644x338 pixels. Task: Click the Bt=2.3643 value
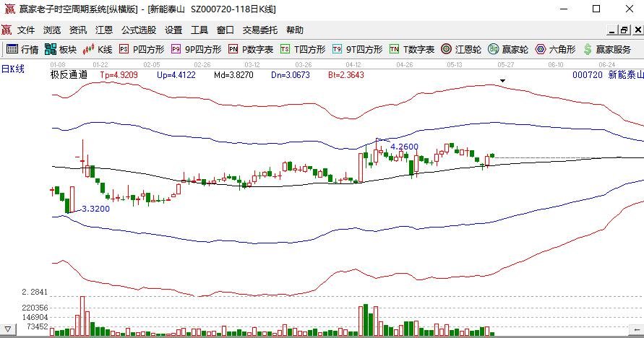point(345,75)
